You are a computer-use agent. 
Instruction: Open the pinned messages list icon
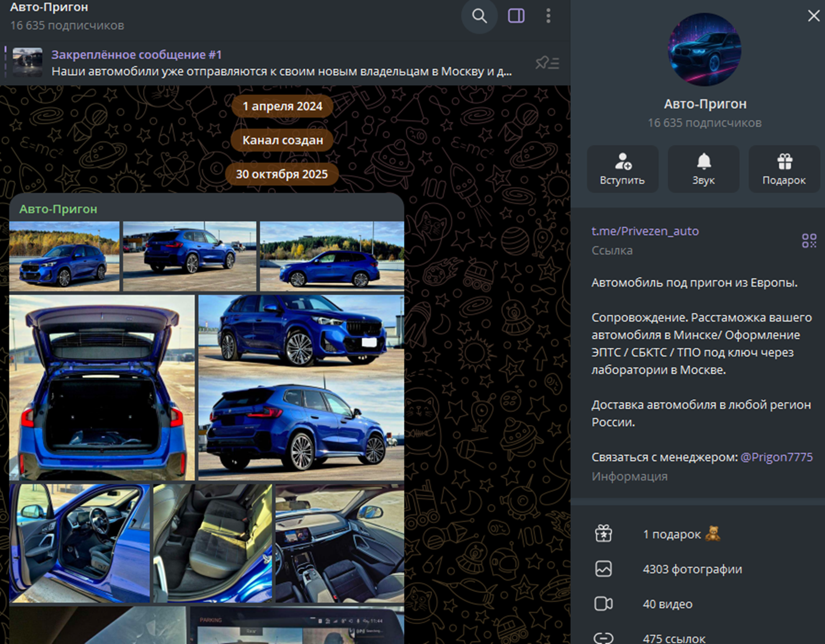tap(547, 62)
